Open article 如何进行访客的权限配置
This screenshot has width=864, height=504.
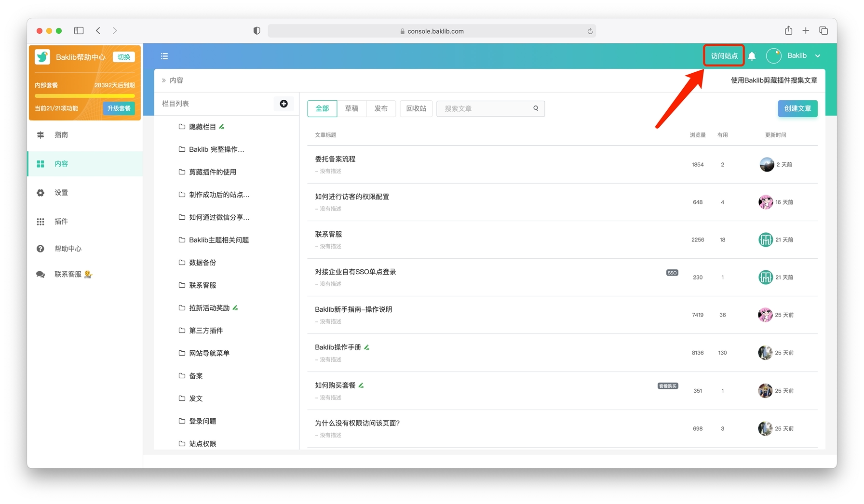tap(352, 197)
